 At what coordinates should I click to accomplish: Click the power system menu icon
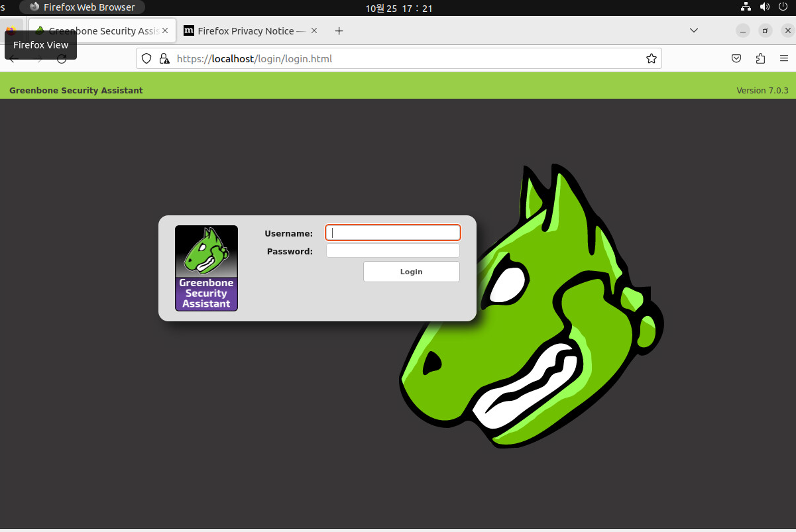coord(783,7)
